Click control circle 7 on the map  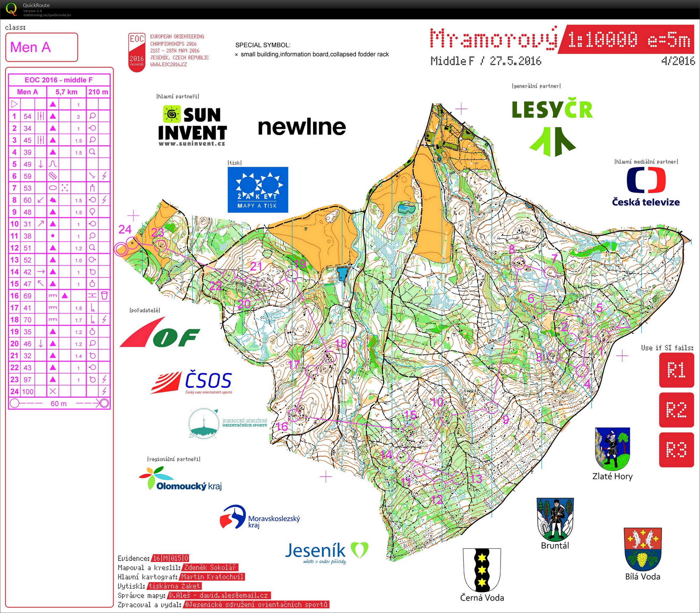[x=550, y=273]
